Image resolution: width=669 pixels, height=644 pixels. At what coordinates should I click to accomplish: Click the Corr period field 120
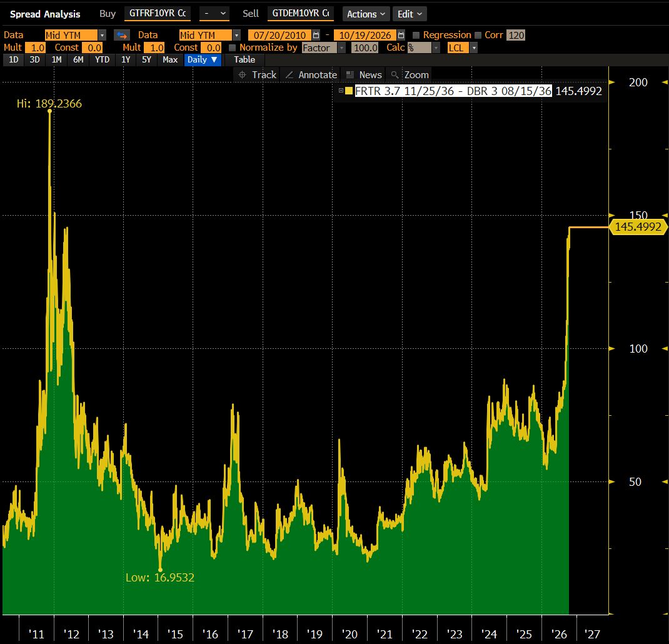point(516,35)
